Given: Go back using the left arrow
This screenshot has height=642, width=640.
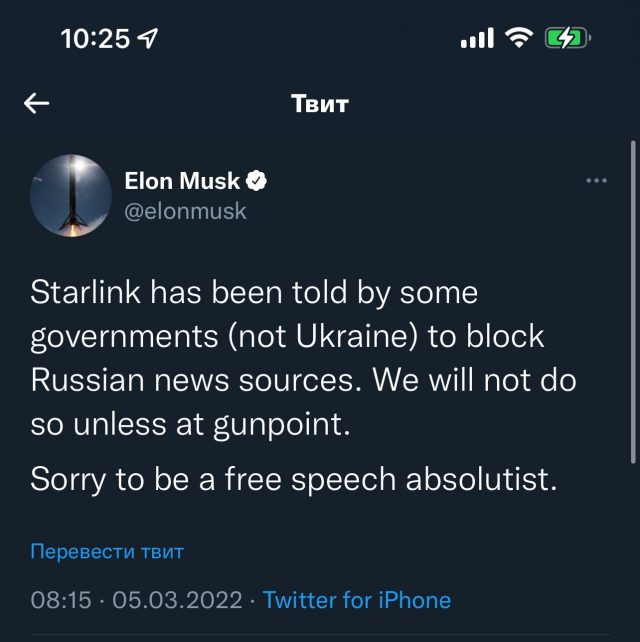Looking at the screenshot, I should [x=37, y=104].
